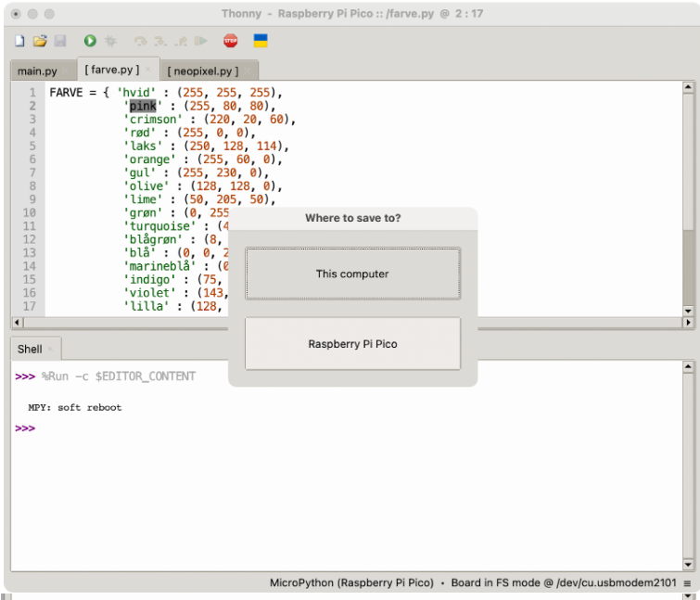The width and height of the screenshot is (700, 600).
Task: Click 'lilla' key on line 17
Action: click(x=146, y=306)
